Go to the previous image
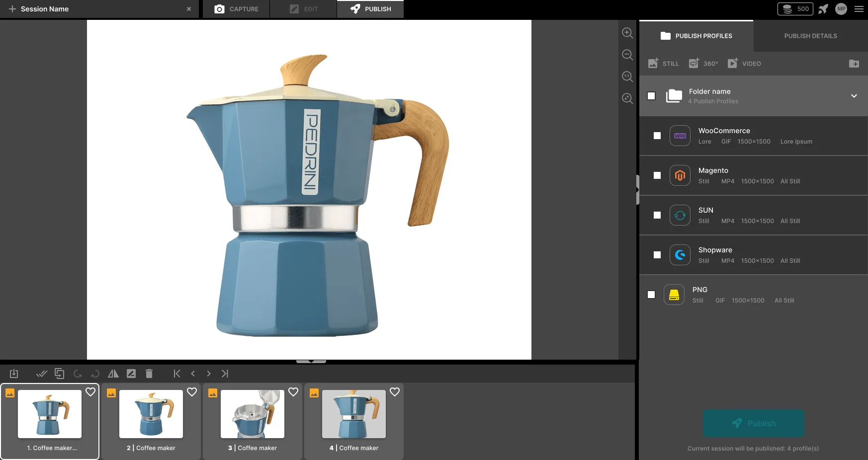The image size is (868, 460). tap(193, 374)
